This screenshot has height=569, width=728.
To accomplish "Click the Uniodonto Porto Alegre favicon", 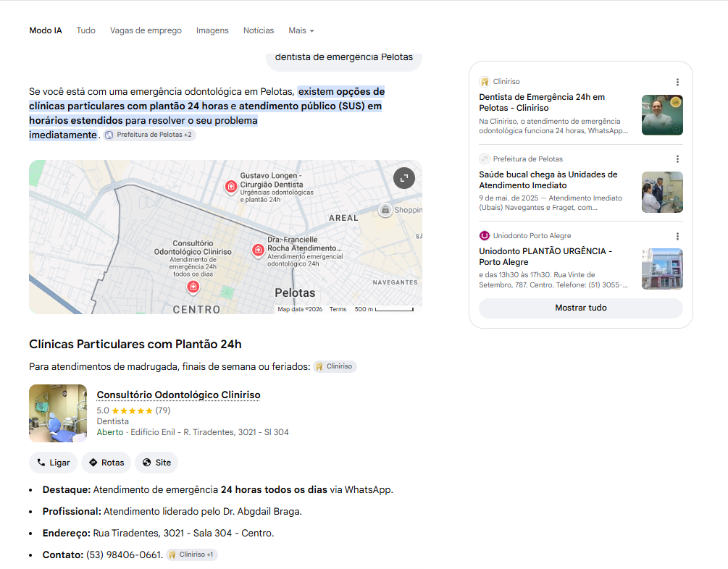I will click(x=485, y=236).
